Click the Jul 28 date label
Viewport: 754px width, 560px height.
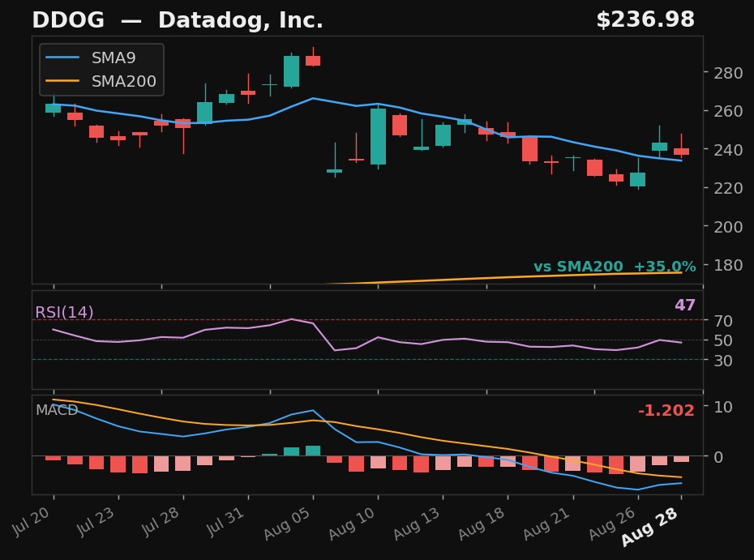click(x=161, y=521)
